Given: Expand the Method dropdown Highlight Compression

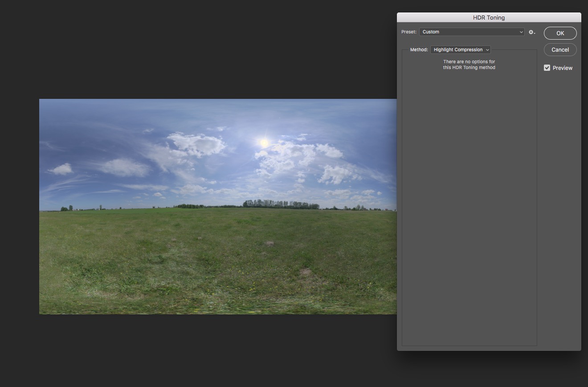Looking at the screenshot, I should tap(461, 50).
